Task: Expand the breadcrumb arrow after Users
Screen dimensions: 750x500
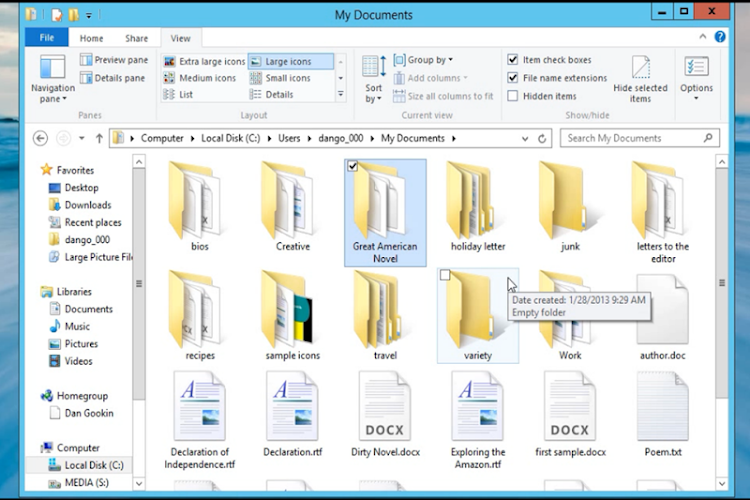Action: (x=309, y=139)
